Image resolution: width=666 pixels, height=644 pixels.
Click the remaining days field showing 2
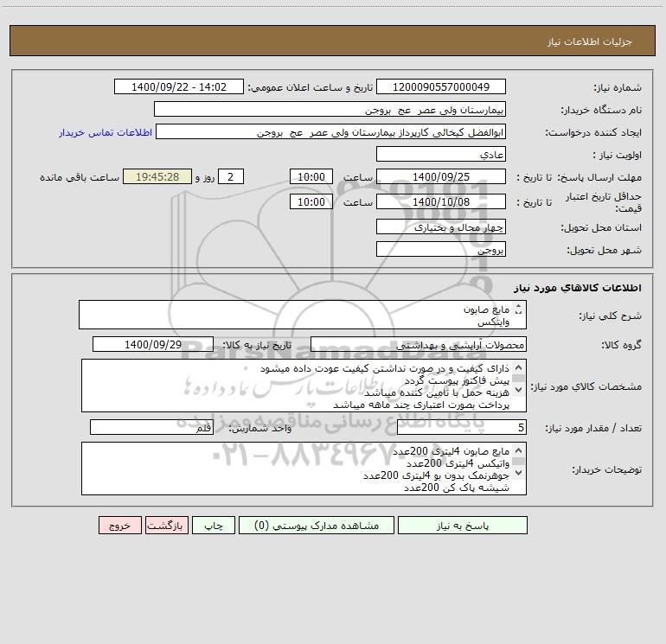231,176
